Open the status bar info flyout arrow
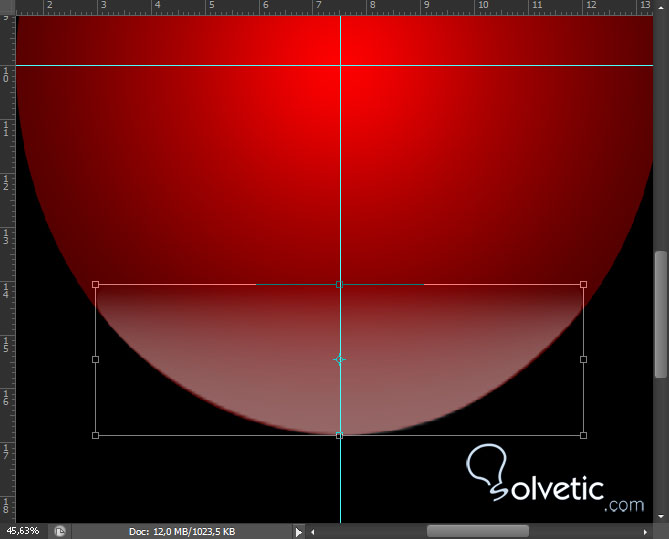The width and height of the screenshot is (669, 539). point(299,532)
